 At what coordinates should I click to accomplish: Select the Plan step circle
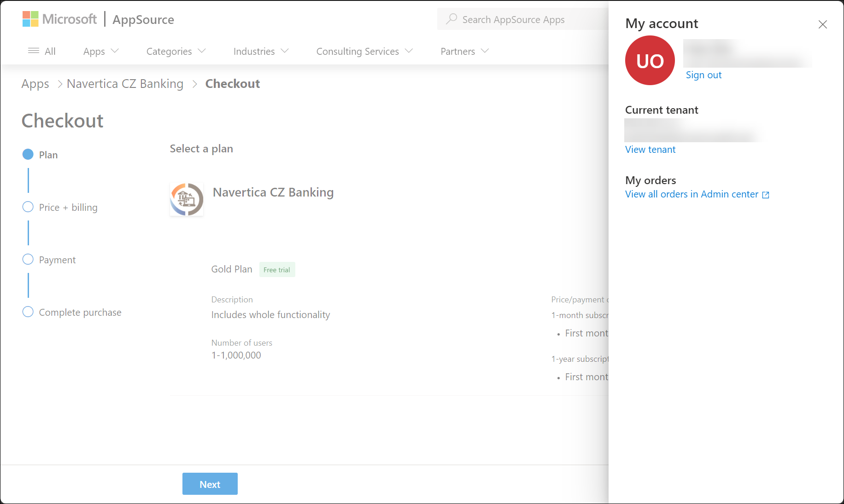28,155
